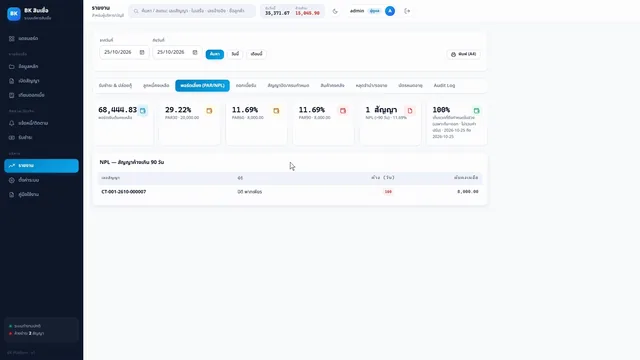Image resolution: width=640 pixels, height=360 pixels.
Task: Click the red-dot '2' overdue notice in sidebar
Action: 27,333
